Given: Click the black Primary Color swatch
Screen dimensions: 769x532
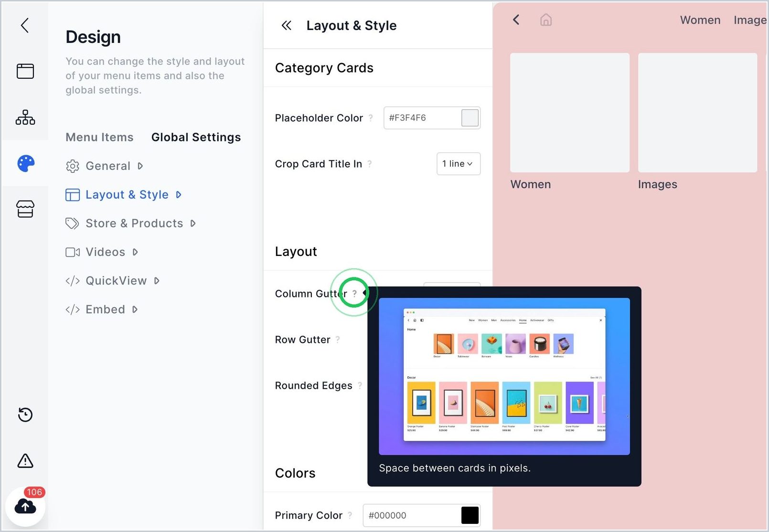Looking at the screenshot, I should (x=470, y=515).
